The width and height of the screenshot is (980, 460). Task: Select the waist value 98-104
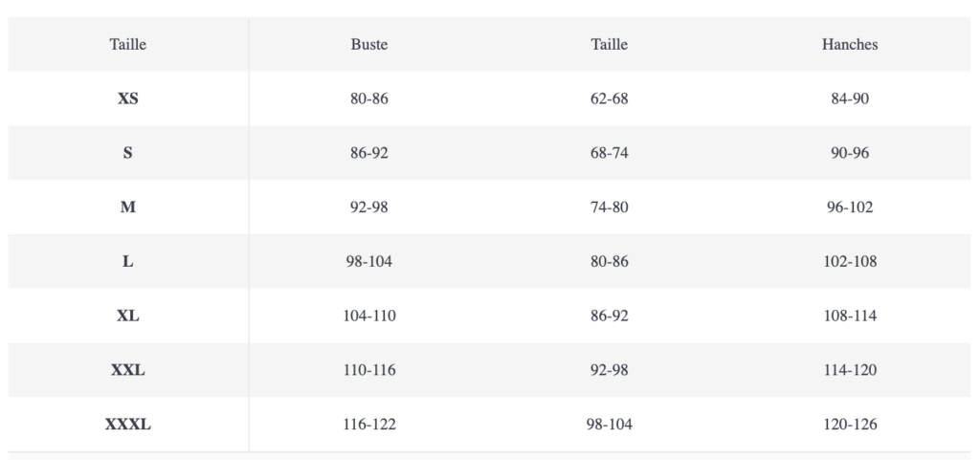click(x=610, y=425)
